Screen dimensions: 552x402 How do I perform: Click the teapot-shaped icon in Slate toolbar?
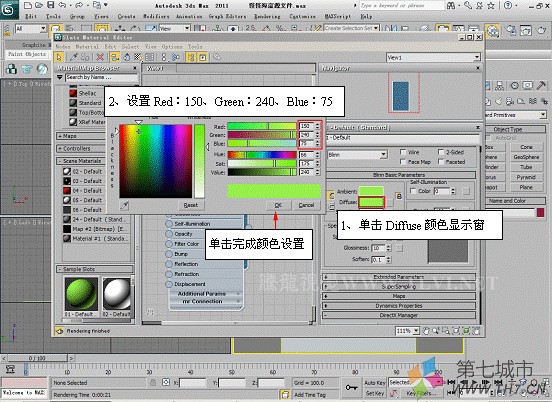click(x=126, y=57)
